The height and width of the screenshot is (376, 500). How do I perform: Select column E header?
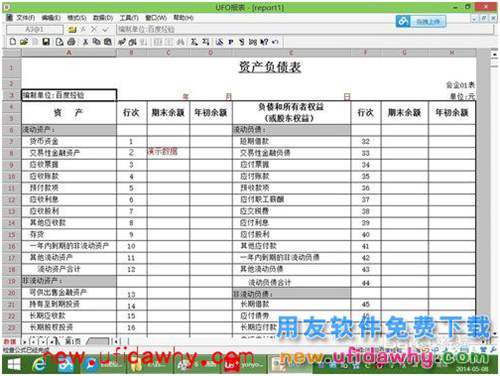(x=291, y=53)
